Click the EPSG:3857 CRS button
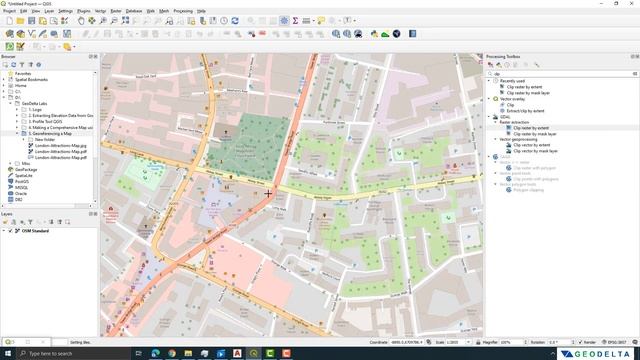This screenshot has width=640, height=360. [614, 342]
